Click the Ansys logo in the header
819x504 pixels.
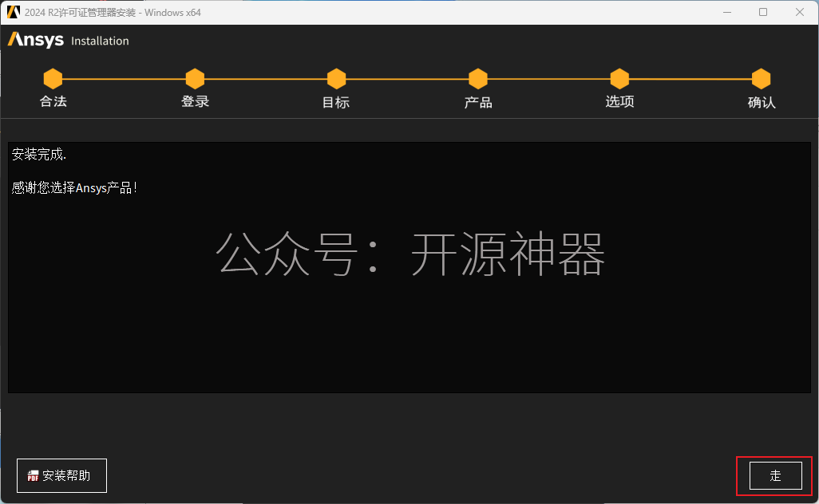[35, 40]
